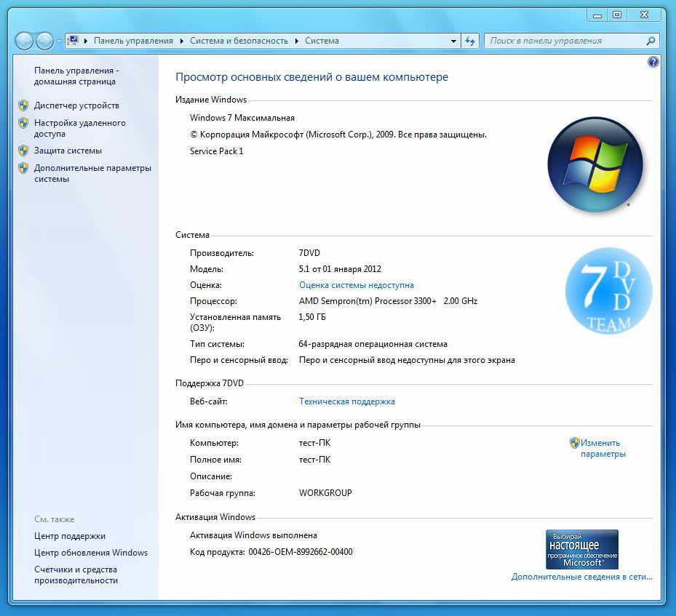Open Центр обновления Windows link
The height and width of the screenshot is (616, 676).
pyautogui.click(x=91, y=553)
